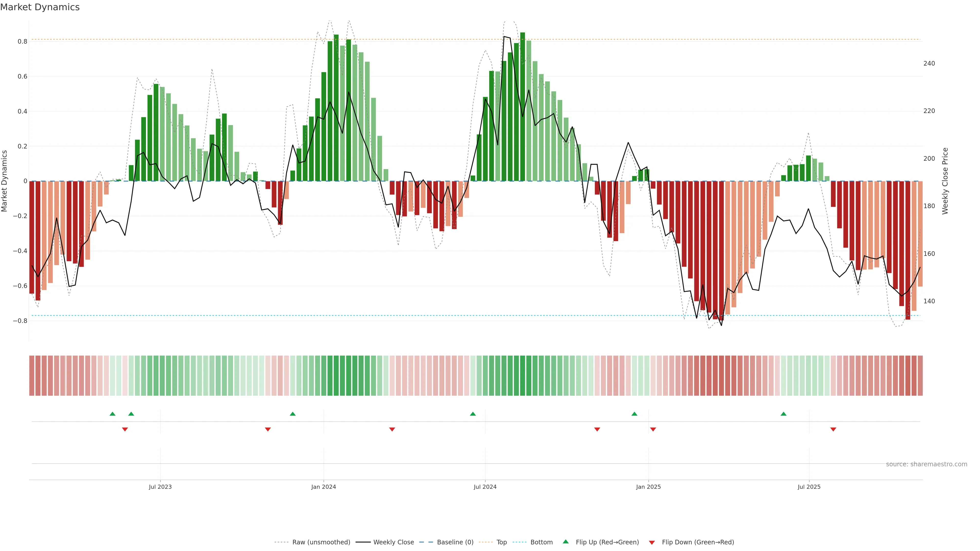Toggle the Bottom threshold legend entry
Screen dimensions: 980x551
(x=541, y=542)
